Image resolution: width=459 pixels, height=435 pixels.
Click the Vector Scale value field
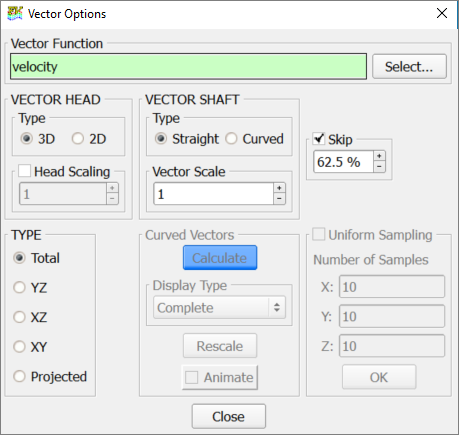click(x=213, y=194)
